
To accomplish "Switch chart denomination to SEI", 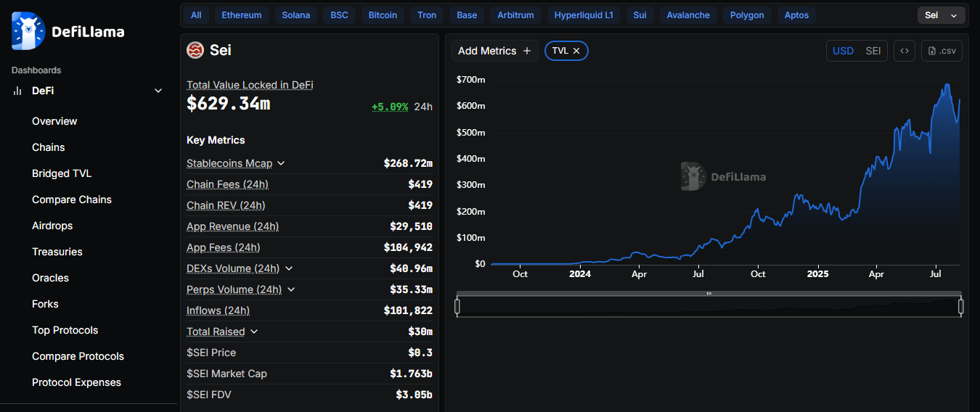I will (873, 51).
